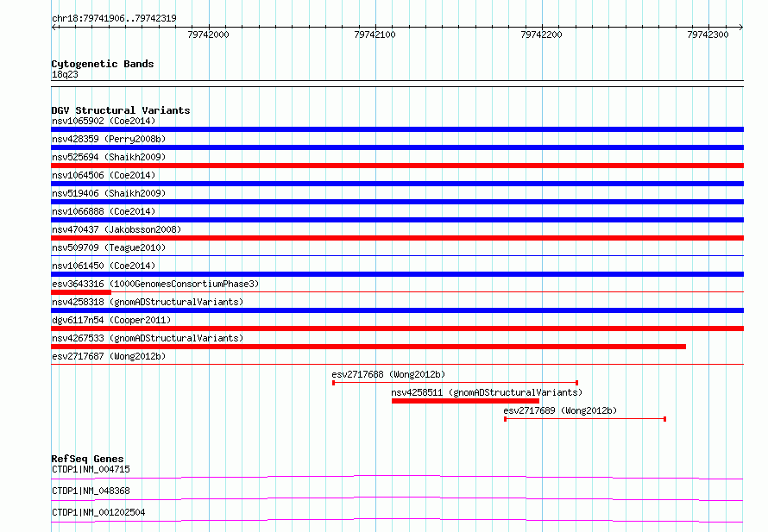Click the nsv1064506 (Coe2014) label

(x=104, y=175)
